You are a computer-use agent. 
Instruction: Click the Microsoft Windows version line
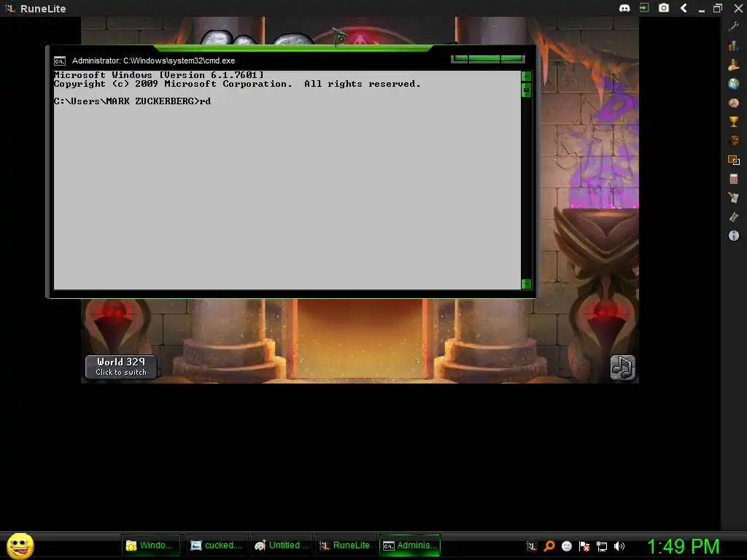[x=158, y=75]
